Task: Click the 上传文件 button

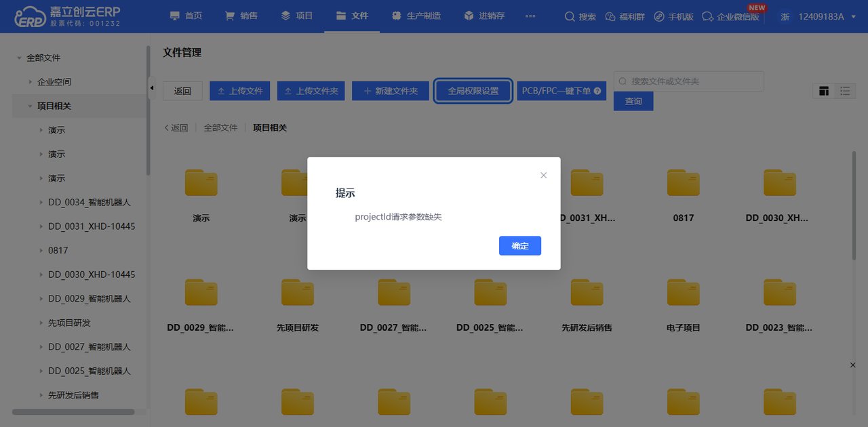Action: pos(240,91)
